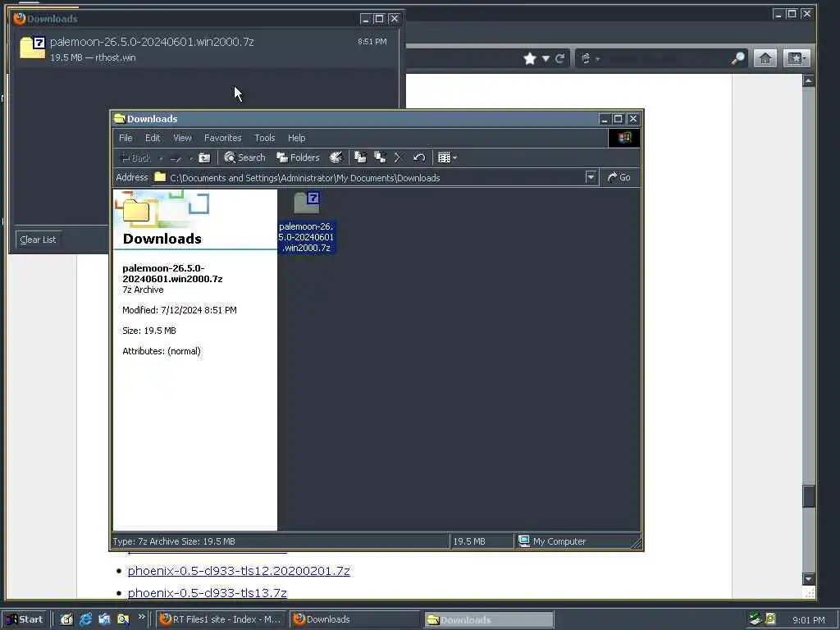Click the greyed Forward arrow in Explorer
This screenshot has height=630, width=840.
[176, 158]
